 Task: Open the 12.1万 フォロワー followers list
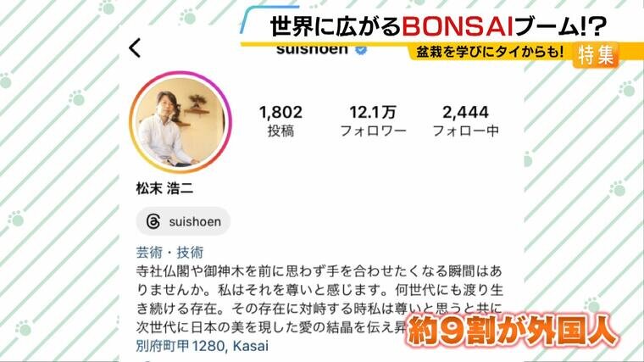[x=373, y=120]
